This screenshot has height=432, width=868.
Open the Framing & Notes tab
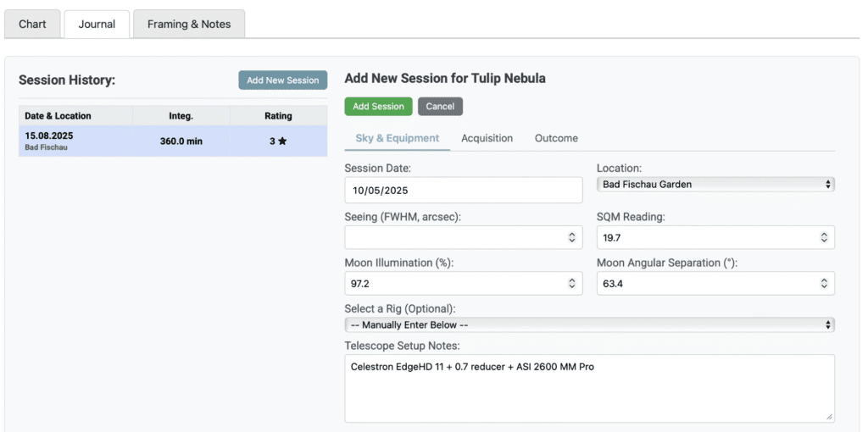pyautogui.click(x=189, y=24)
